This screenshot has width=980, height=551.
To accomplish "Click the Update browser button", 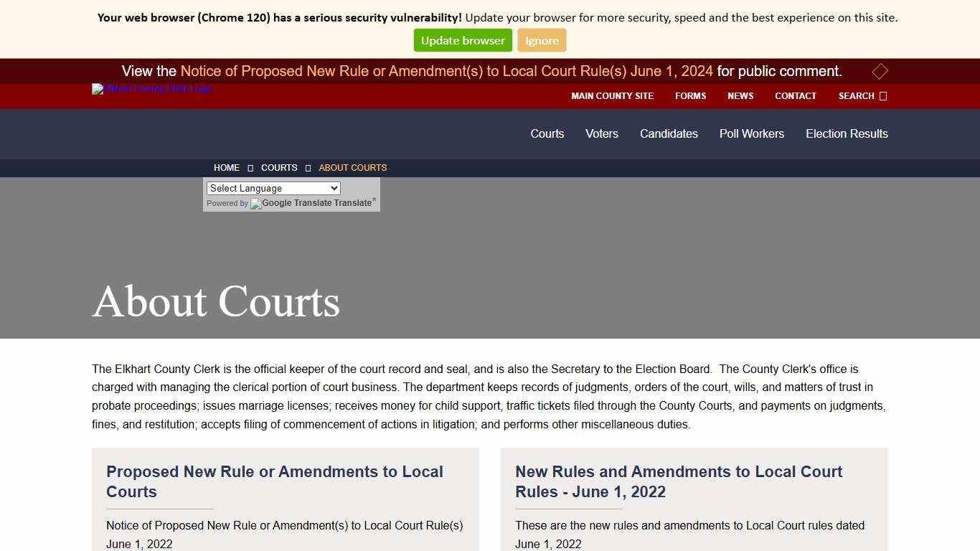I will click(x=462, y=40).
